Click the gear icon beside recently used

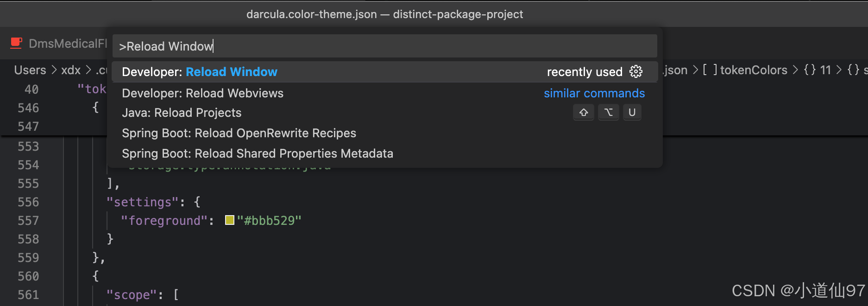636,71
